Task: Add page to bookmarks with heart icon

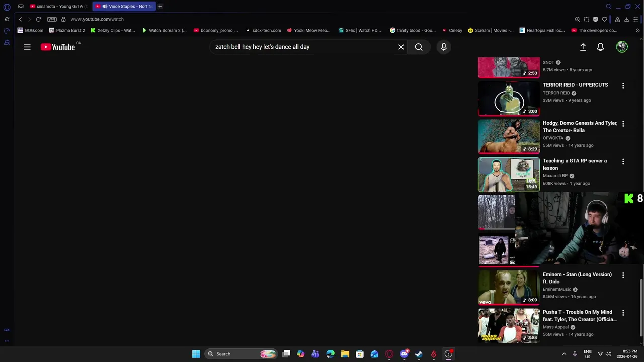Action: pyautogui.click(x=604, y=19)
